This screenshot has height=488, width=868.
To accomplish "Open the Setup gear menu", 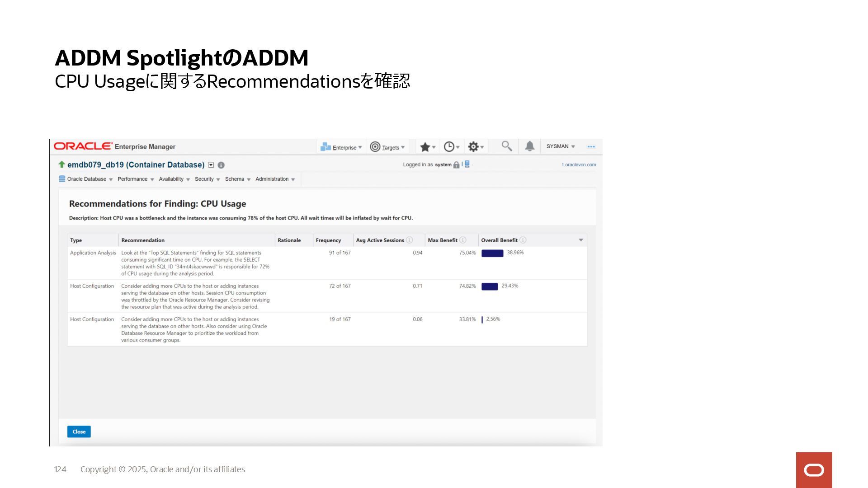I will point(476,147).
